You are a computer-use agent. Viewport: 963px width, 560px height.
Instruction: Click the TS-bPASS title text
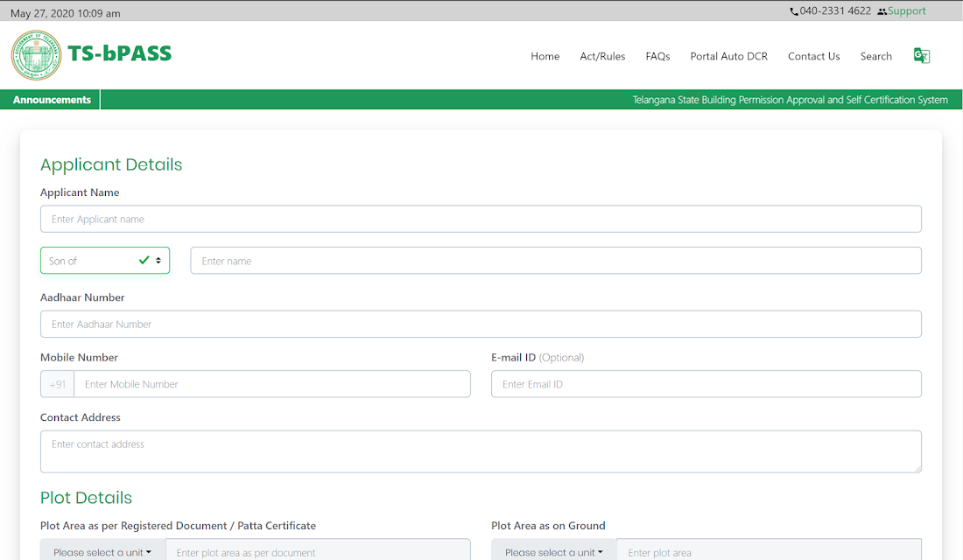[120, 53]
